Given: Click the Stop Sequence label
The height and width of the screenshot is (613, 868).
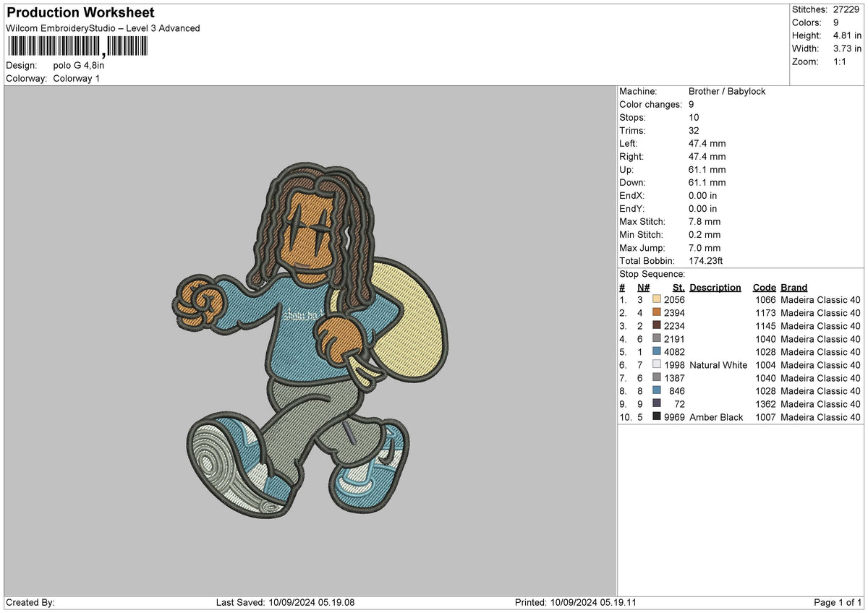Looking at the screenshot, I should 652,274.
